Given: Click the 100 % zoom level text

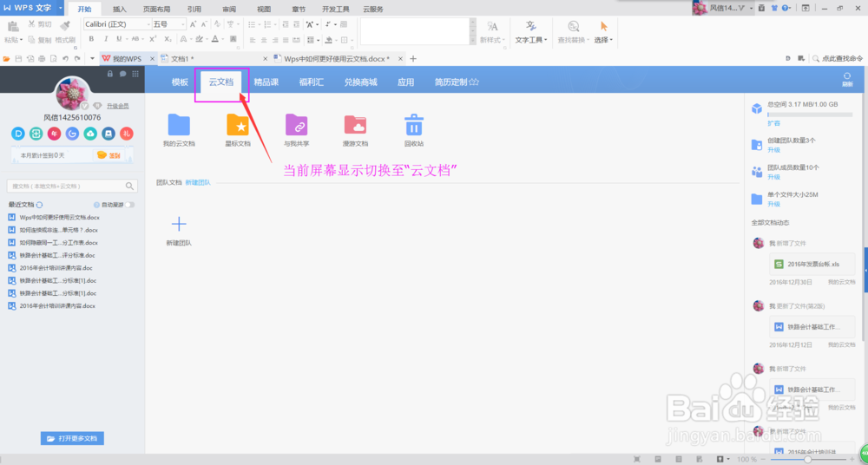Looking at the screenshot, I should 746,460.
